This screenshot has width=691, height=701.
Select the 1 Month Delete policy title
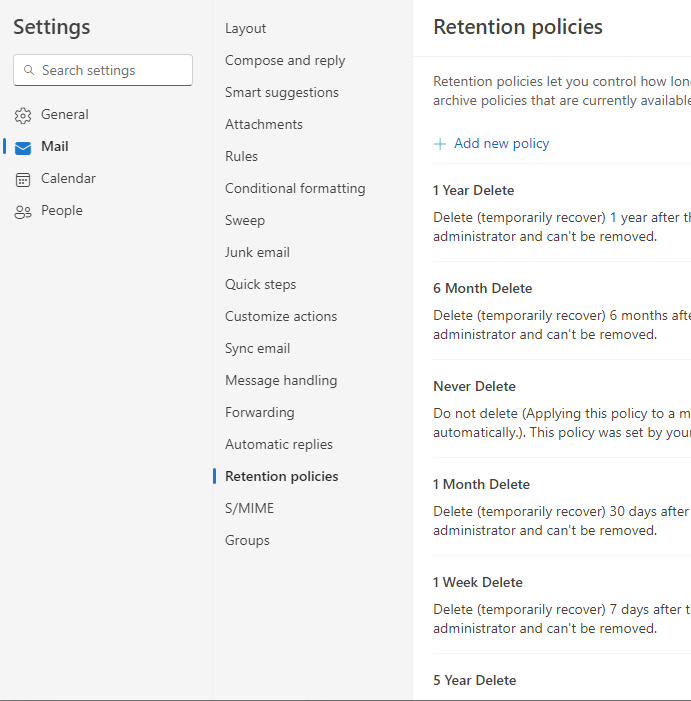coord(481,484)
